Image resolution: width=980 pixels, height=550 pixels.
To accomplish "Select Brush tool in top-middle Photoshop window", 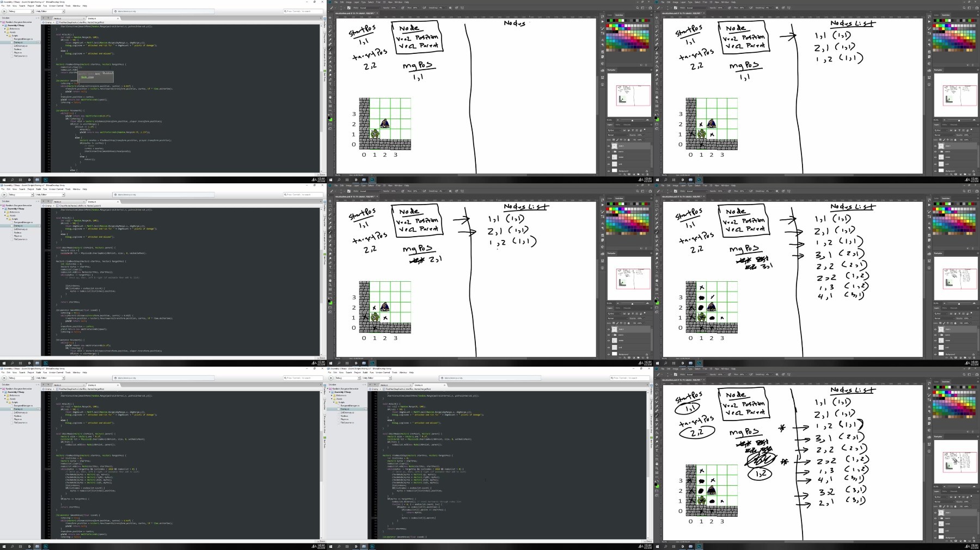I will coord(330,48).
